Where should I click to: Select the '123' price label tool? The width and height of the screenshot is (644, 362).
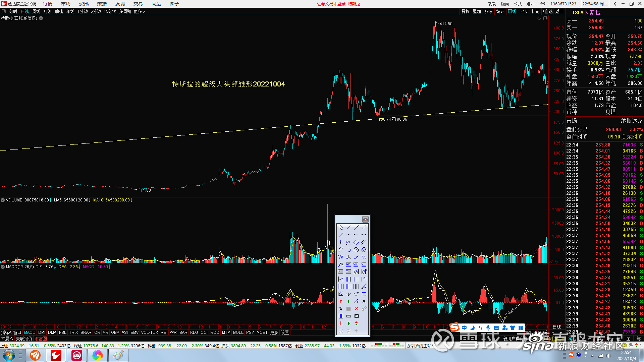[x=348, y=242]
